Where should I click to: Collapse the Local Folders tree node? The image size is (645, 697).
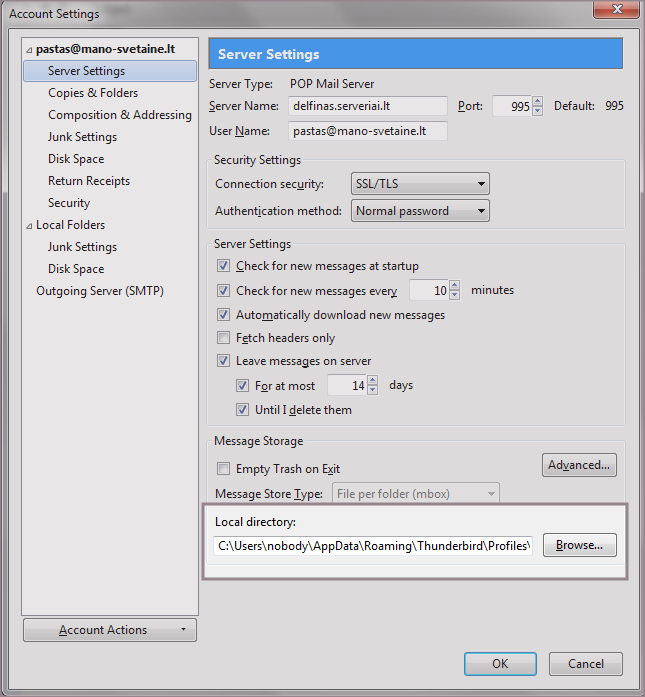pyautogui.click(x=30, y=226)
